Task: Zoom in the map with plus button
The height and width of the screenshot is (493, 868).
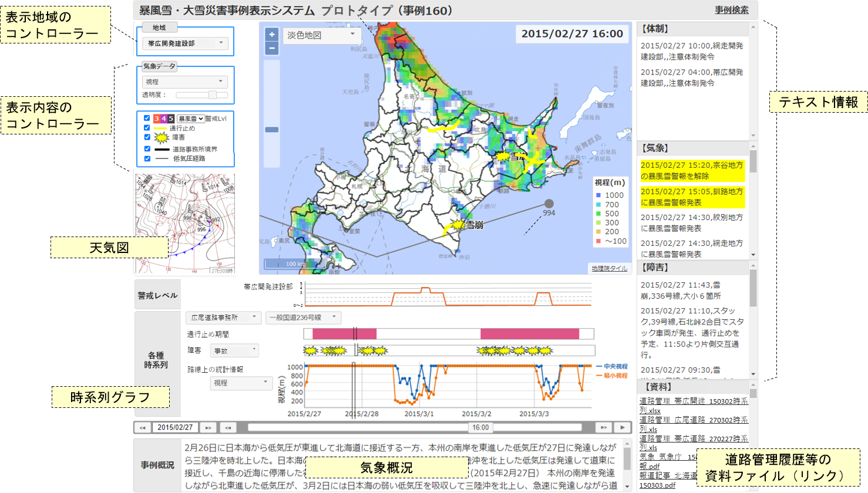Action: tap(271, 35)
